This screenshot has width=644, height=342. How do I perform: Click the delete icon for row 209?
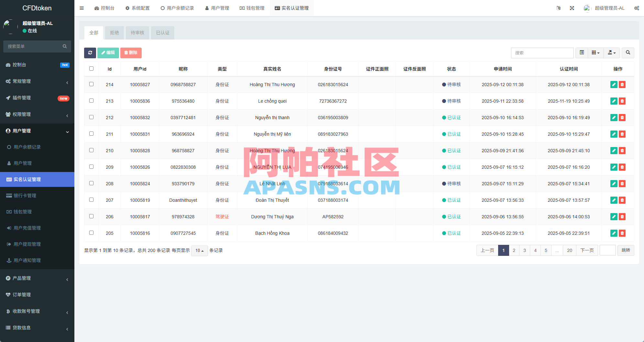(622, 167)
